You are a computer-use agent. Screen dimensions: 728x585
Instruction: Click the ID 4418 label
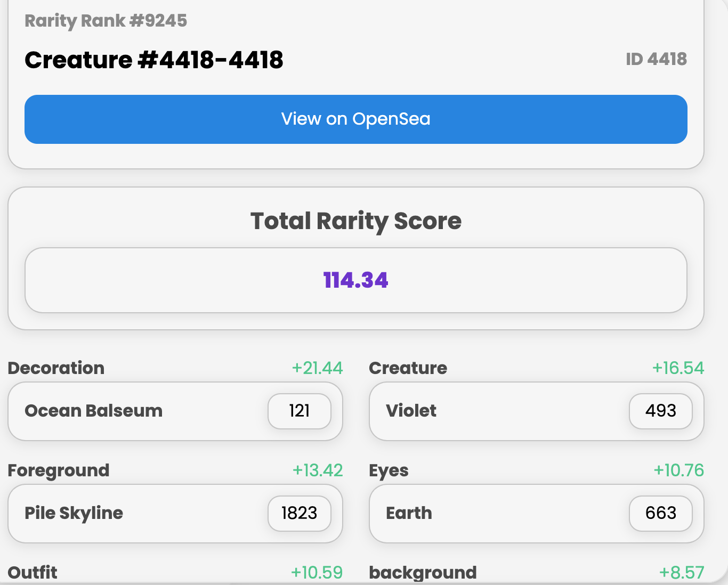pos(656,59)
